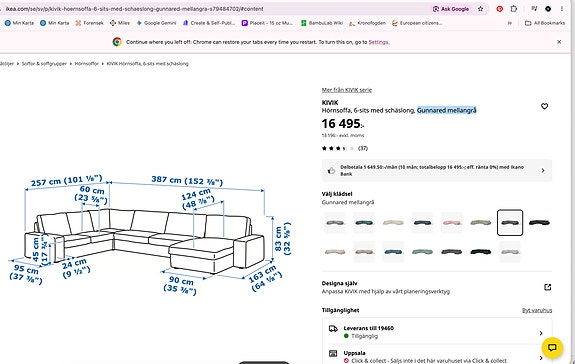
Task: Open the Placeit bookmark
Action: pyautogui.click(x=267, y=23)
